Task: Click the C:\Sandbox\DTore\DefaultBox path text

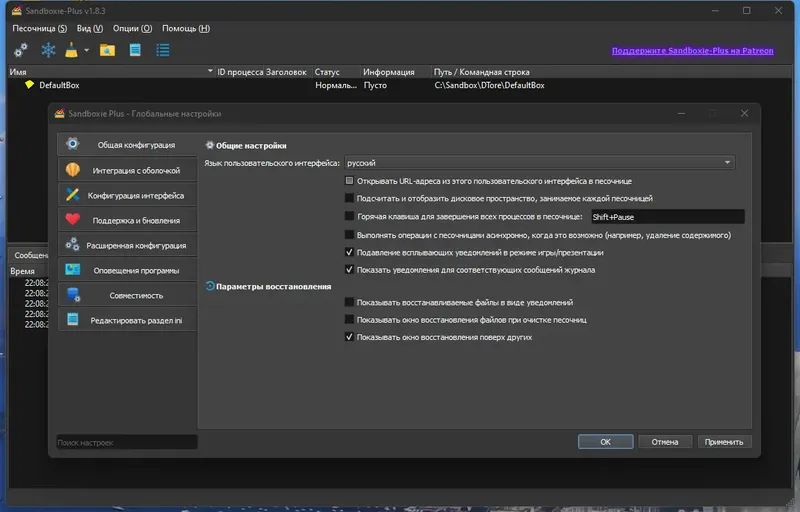Action: pos(489,85)
